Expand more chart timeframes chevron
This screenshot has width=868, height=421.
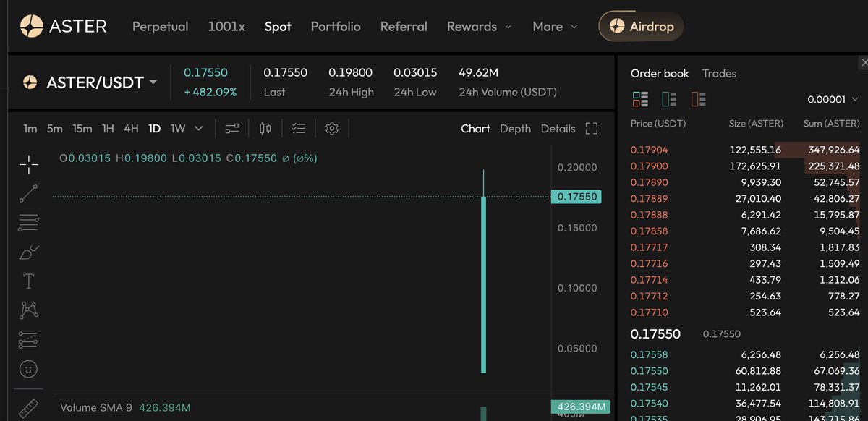click(x=199, y=129)
